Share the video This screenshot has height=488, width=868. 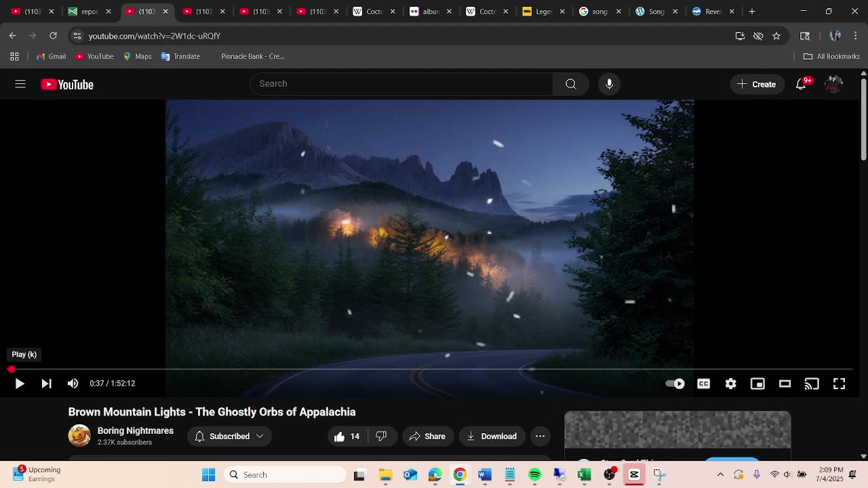click(x=427, y=436)
